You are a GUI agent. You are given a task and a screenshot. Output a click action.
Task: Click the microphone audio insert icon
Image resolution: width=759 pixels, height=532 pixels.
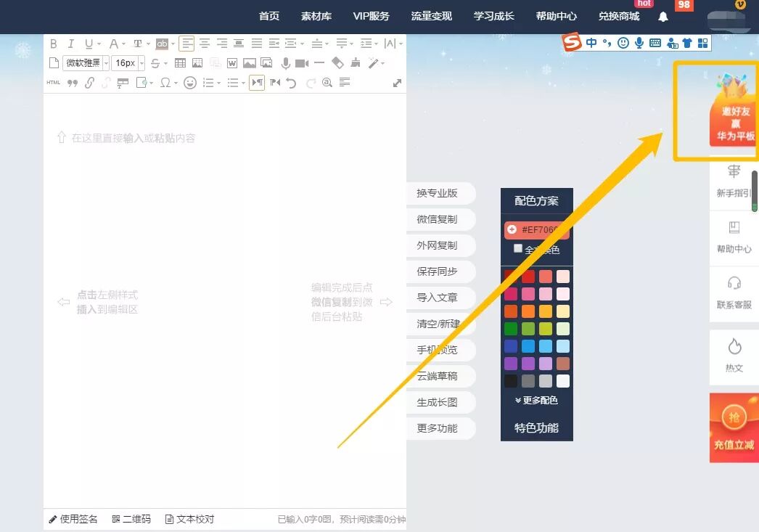click(286, 63)
